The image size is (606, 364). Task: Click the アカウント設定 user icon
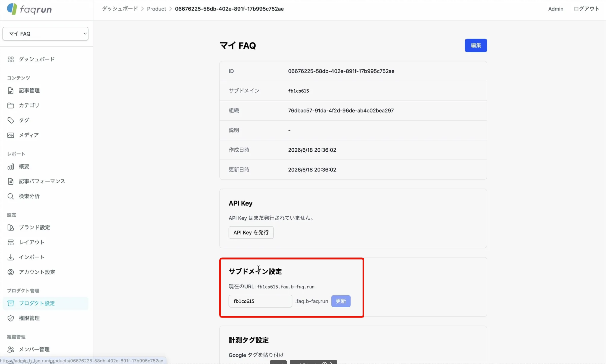[11, 272]
